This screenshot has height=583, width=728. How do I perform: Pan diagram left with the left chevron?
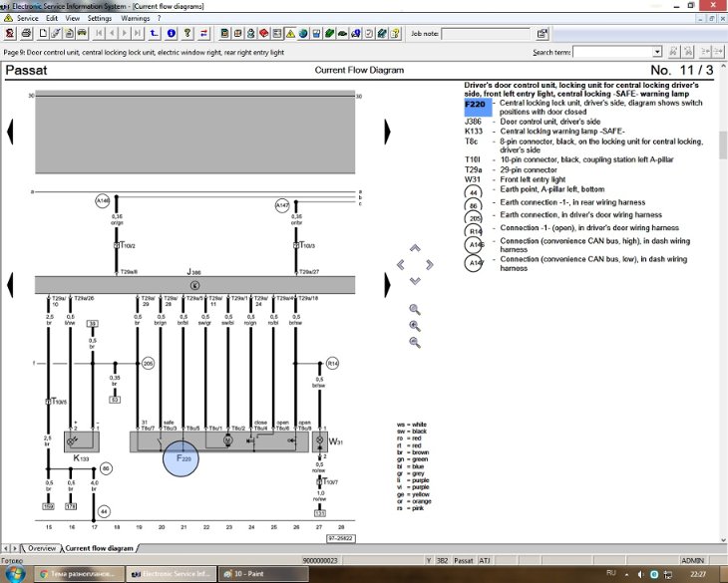click(400, 265)
